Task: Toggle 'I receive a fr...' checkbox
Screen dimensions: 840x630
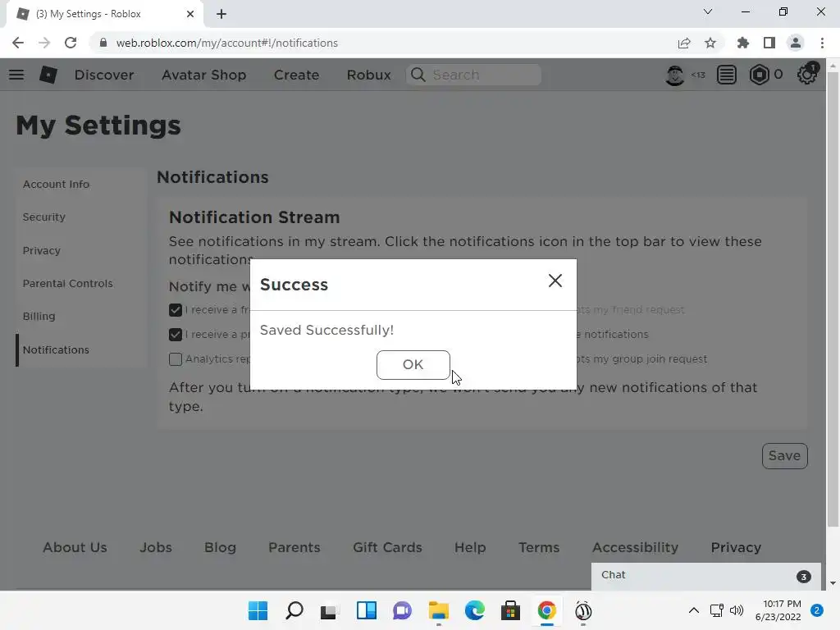Action: pyautogui.click(x=176, y=309)
